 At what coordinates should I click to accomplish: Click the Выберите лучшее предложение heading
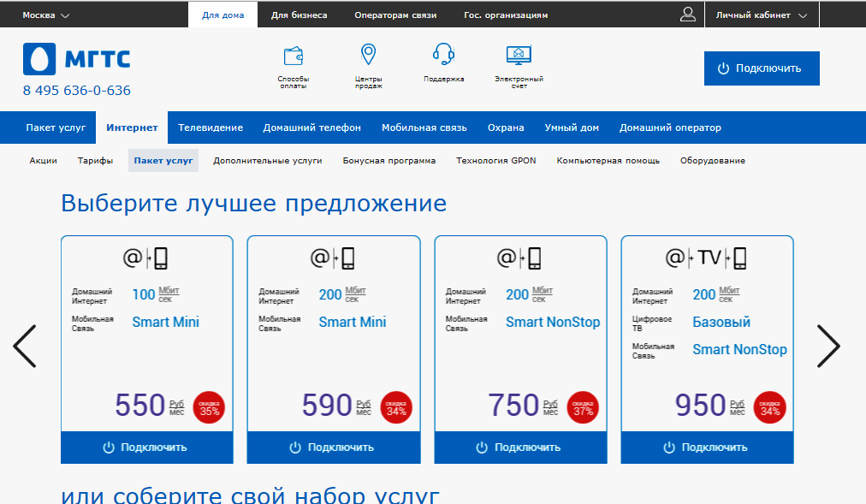(253, 204)
